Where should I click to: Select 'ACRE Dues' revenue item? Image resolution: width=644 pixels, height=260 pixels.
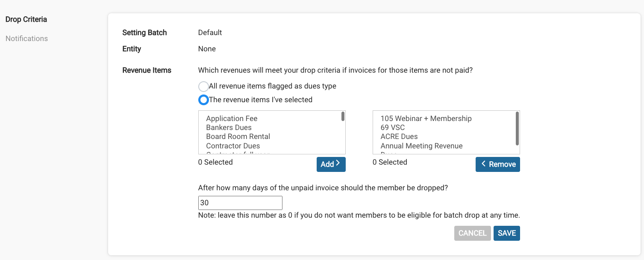click(399, 136)
